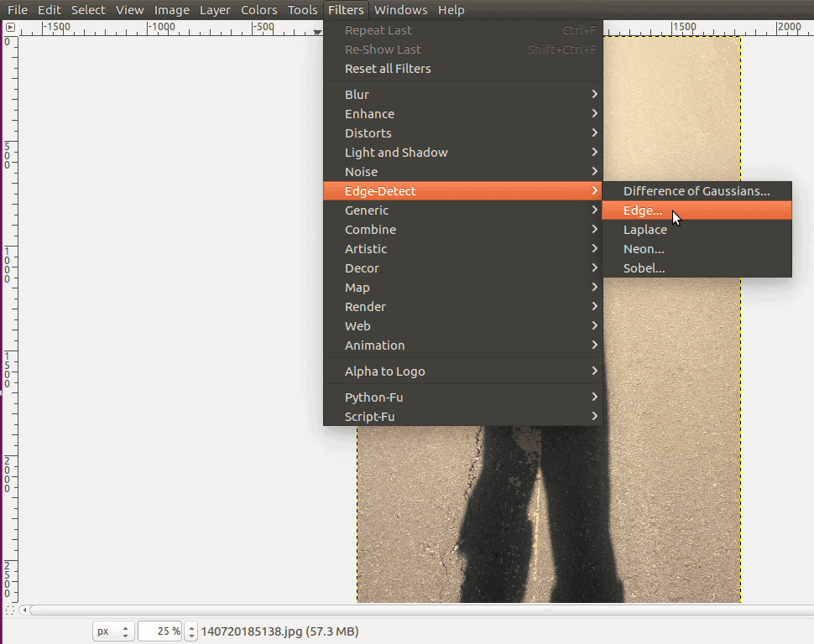Expand the Noise submenu

point(462,171)
